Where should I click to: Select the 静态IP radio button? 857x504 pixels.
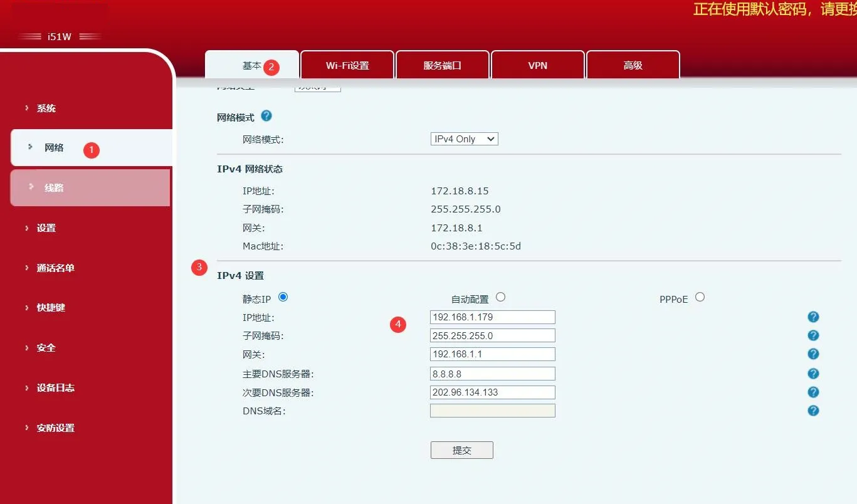click(283, 297)
